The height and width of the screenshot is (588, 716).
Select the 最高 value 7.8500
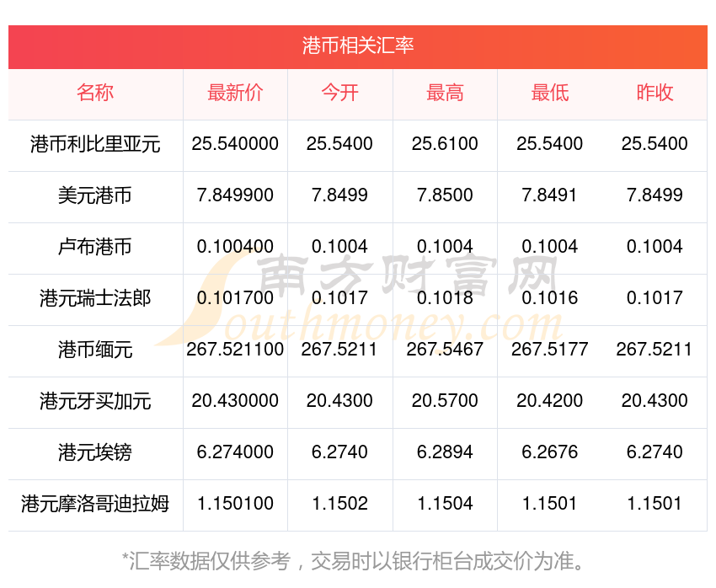pyautogui.click(x=445, y=195)
